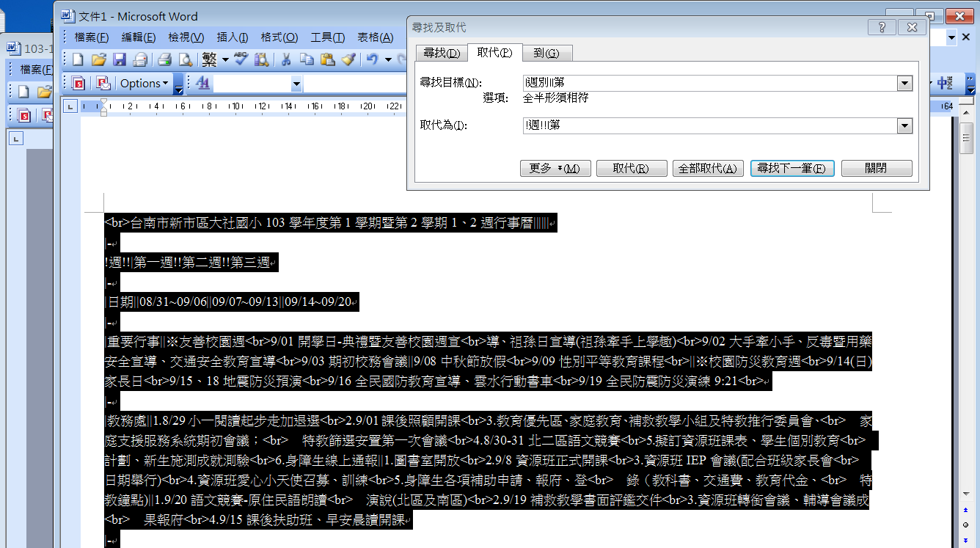Click the 取代(R) button
The width and height of the screenshot is (980, 548).
[x=632, y=168]
